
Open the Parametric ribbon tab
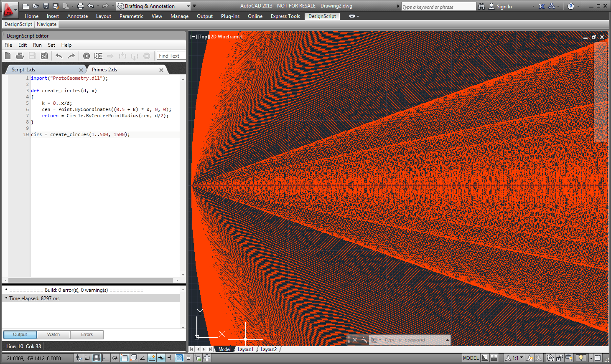coord(131,16)
